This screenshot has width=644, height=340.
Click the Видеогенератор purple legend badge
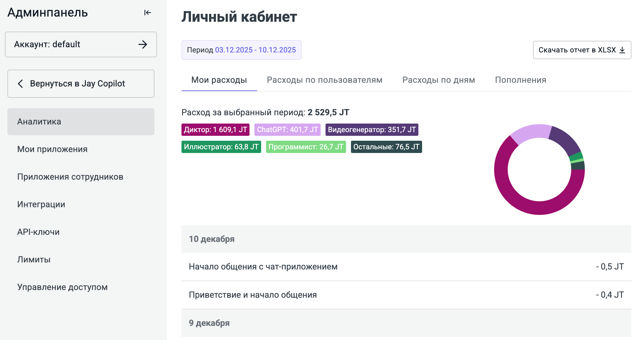click(x=372, y=130)
